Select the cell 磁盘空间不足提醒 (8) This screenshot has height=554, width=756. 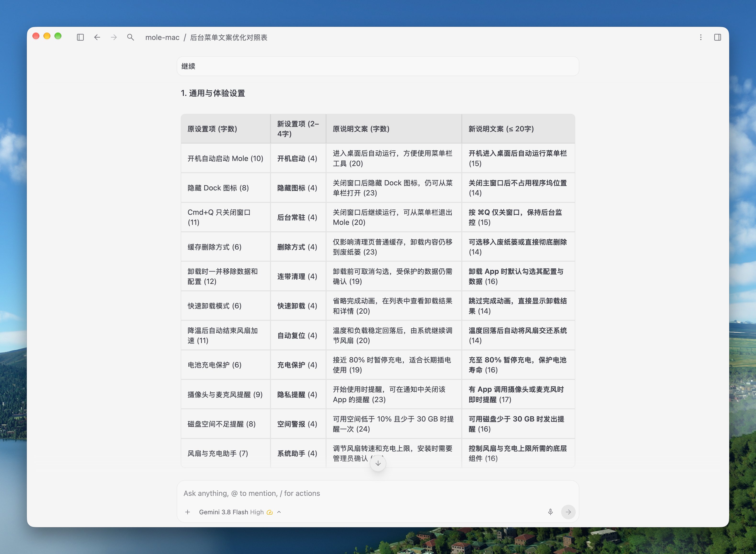click(226, 424)
